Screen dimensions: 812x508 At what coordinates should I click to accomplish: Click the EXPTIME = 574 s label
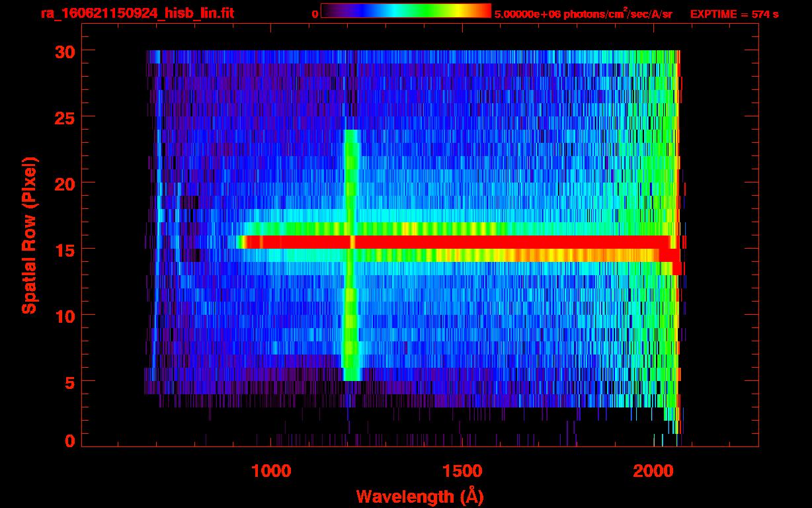point(734,14)
